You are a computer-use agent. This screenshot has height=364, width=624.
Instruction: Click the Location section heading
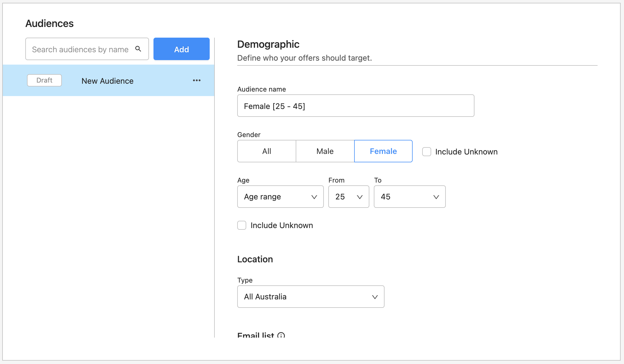[x=255, y=259]
